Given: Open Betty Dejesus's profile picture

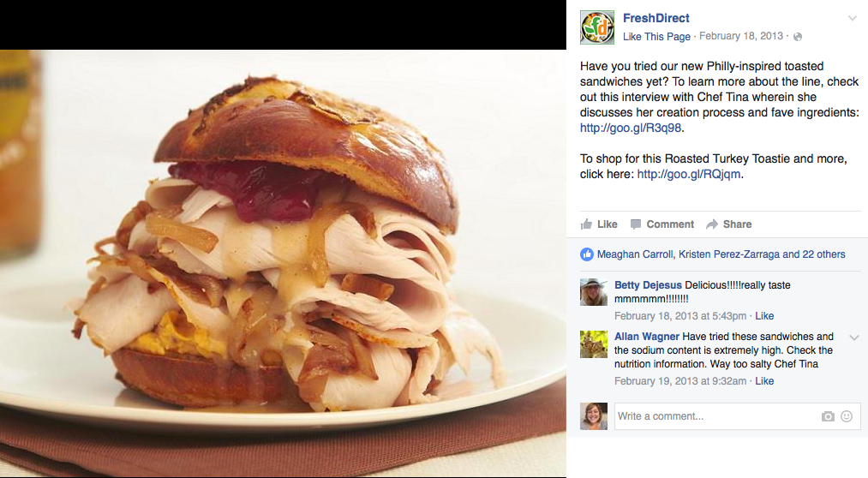Looking at the screenshot, I should pos(594,292).
